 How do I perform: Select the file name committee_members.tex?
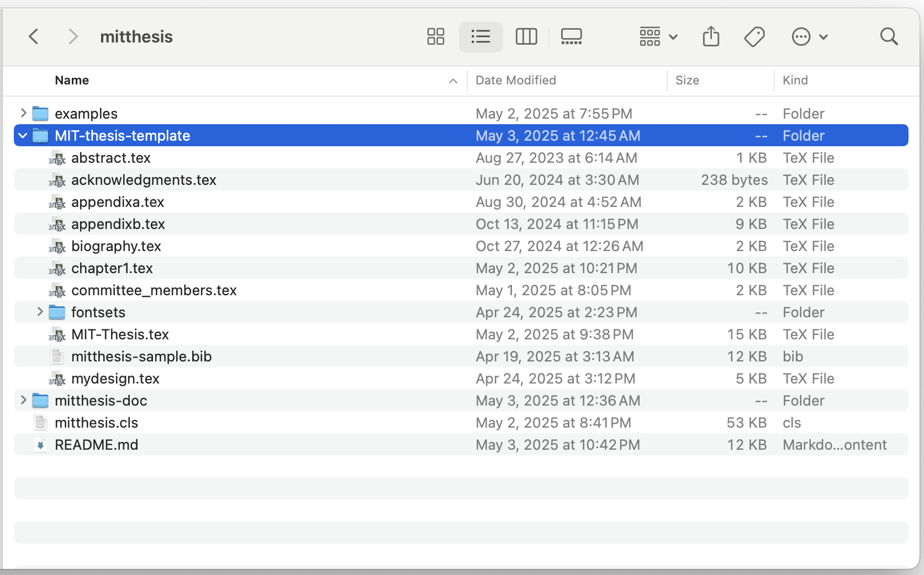point(154,290)
